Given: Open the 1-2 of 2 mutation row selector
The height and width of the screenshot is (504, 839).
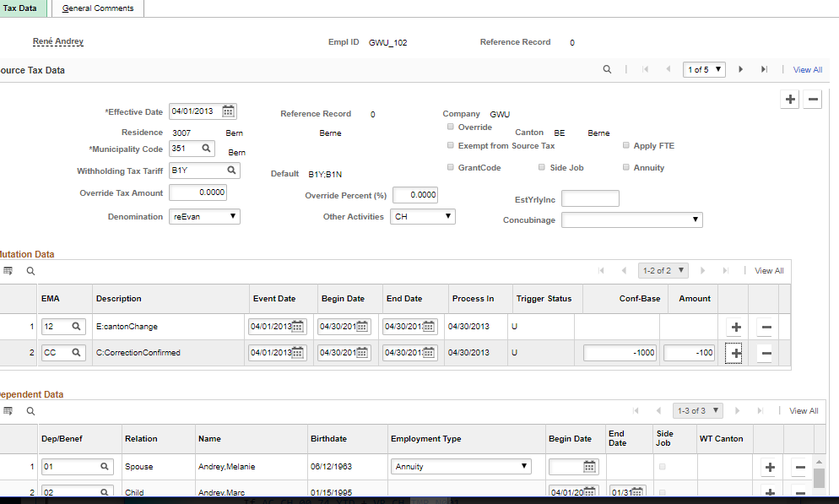Looking at the screenshot, I should (x=663, y=271).
